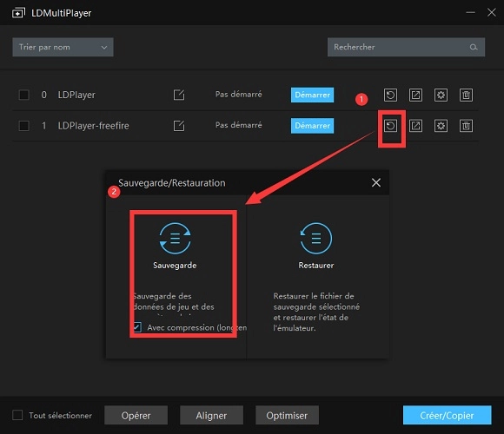This screenshot has width=504, height=434.
Task: Uncheck Avec compression option
Action: [137, 327]
